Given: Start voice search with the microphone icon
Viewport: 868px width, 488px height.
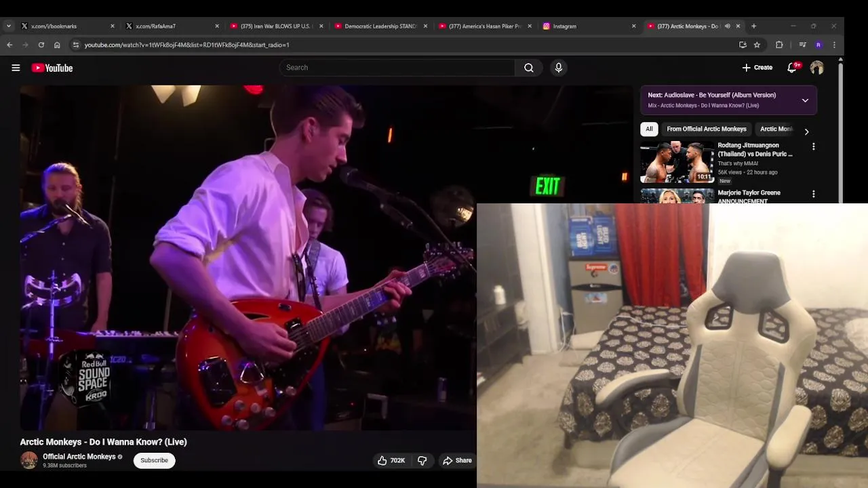Looking at the screenshot, I should point(559,68).
